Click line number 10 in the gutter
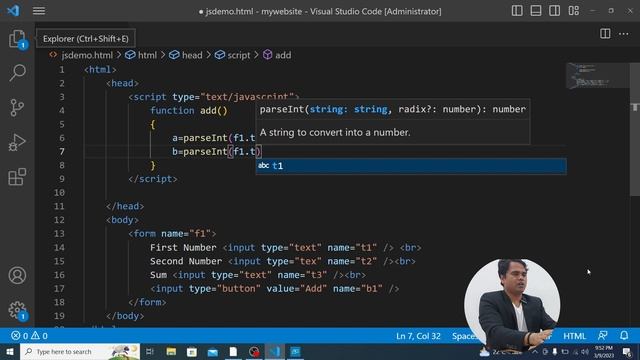Image resolution: width=640 pixels, height=360 pixels. click(x=59, y=193)
